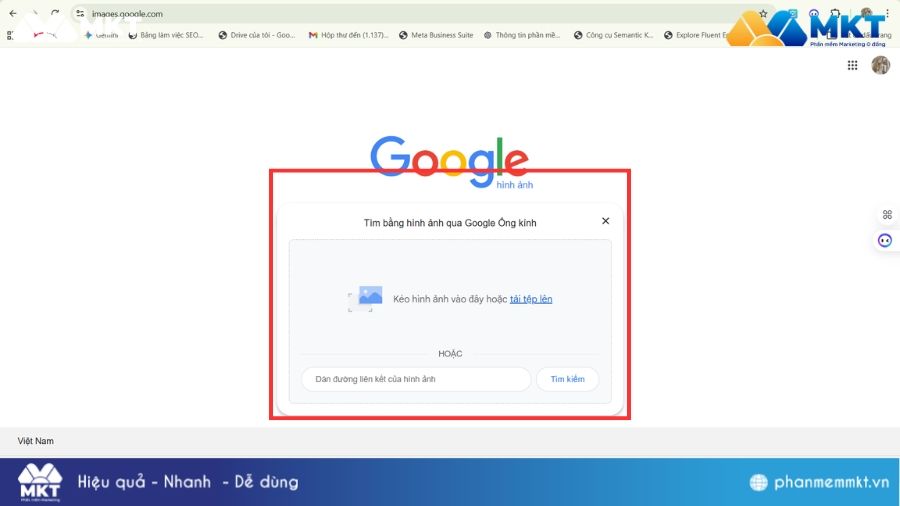Image resolution: width=900 pixels, height=506 pixels.
Task: Open the Google account avatar
Action: [x=880, y=65]
